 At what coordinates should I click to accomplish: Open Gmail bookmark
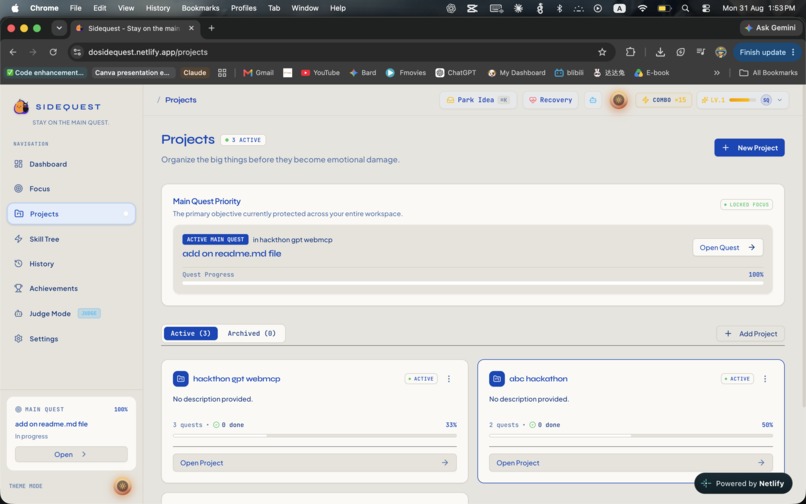point(258,73)
